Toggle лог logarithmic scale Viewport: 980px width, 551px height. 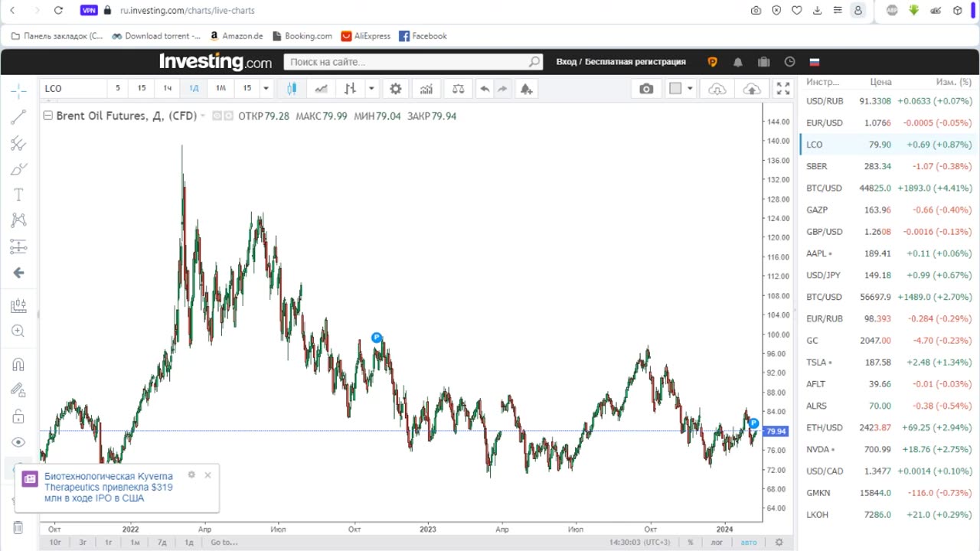click(x=717, y=542)
